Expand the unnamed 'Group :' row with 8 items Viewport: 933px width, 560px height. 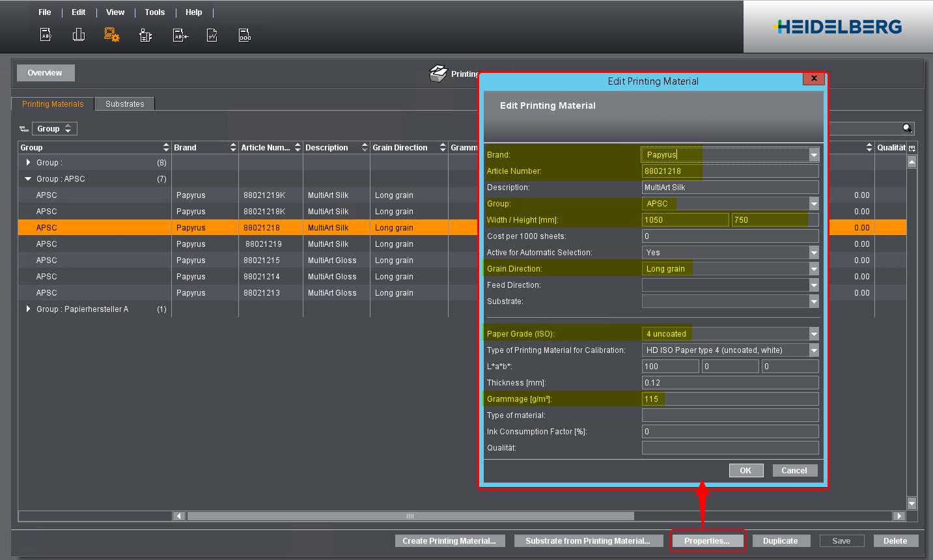click(28, 162)
